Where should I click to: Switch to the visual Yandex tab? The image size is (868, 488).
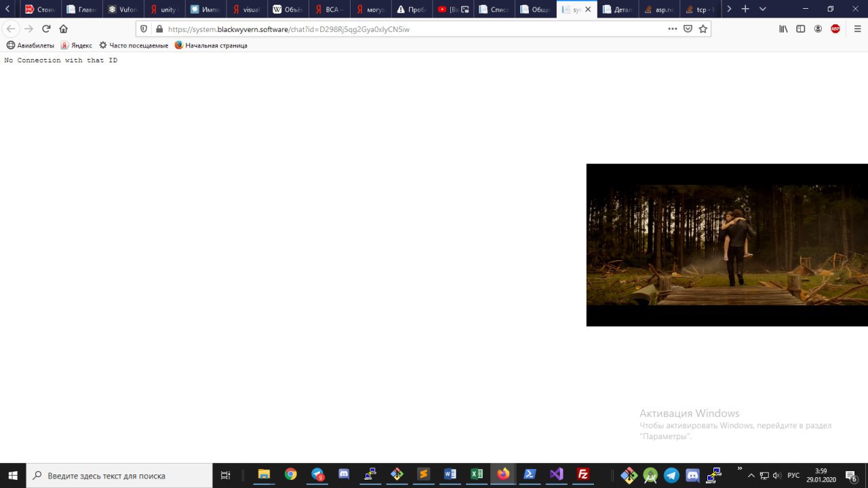pos(247,9)
